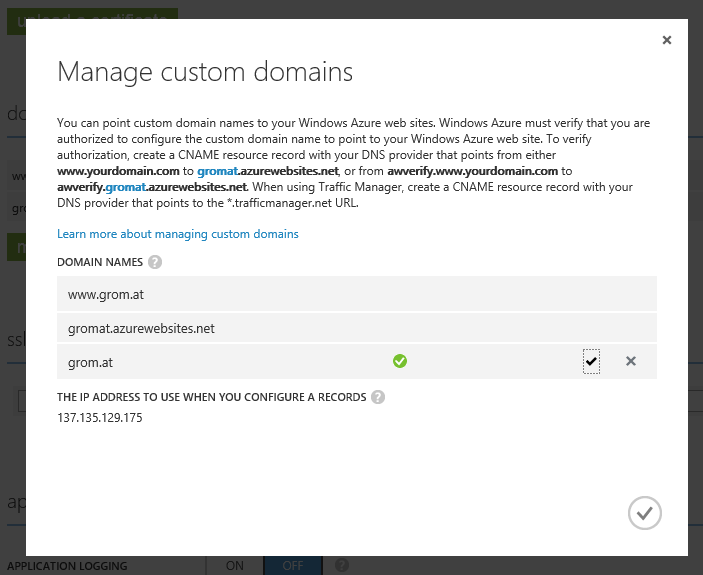Remove the grom.at domain with the X icon
This screenshot has height=575, width=703.
[x=631, y=361]
